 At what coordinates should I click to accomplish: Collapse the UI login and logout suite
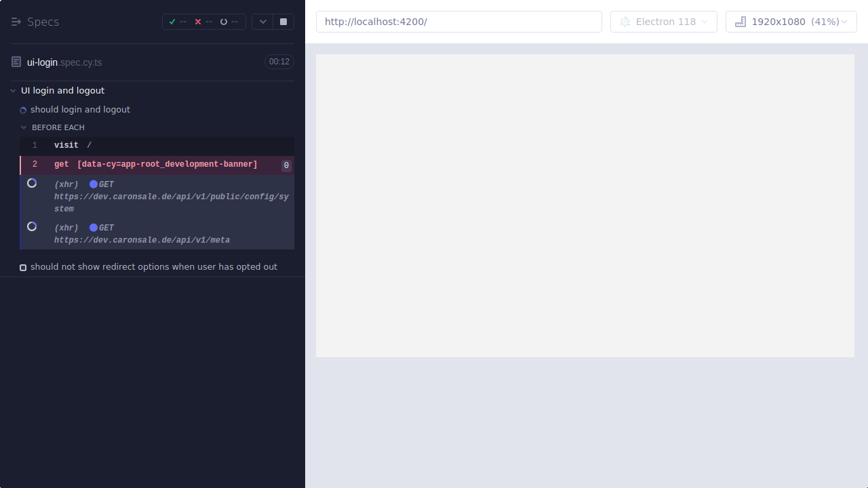click(12, 90)
